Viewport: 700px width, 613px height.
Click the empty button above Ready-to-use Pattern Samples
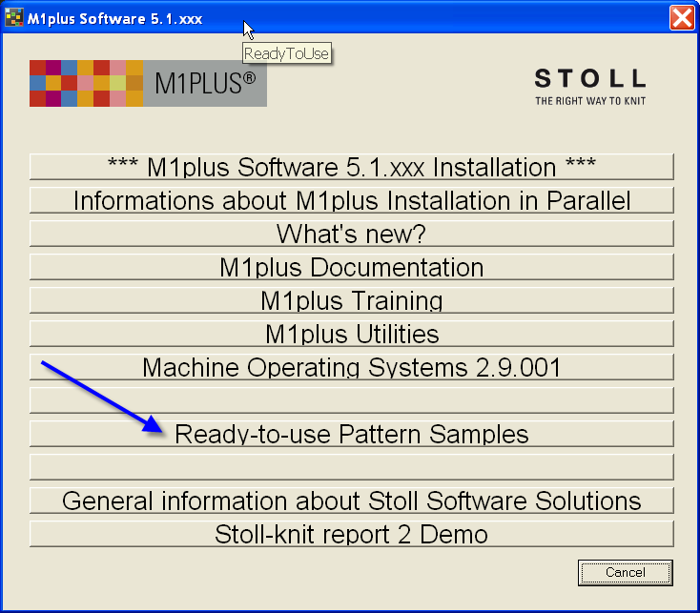(x=351, y=400)
